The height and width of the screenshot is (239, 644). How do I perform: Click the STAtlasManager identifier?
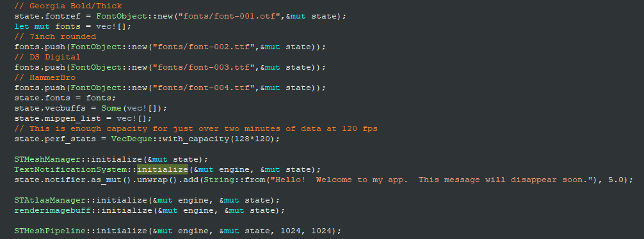tap(50, 201)
